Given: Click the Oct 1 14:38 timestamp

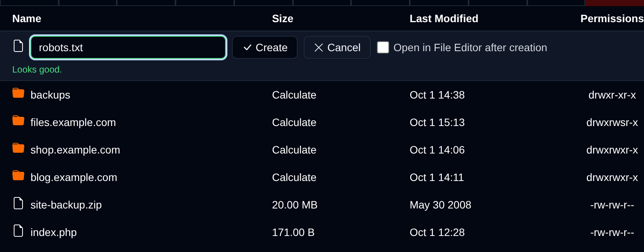Looking at the screenshot, I should tap(437, 95).
